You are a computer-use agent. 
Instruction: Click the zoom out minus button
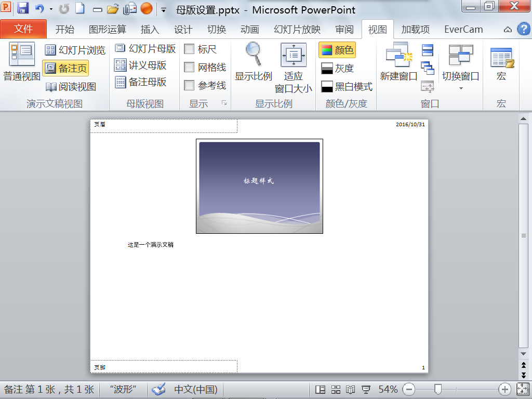click(x=409, y=389)
